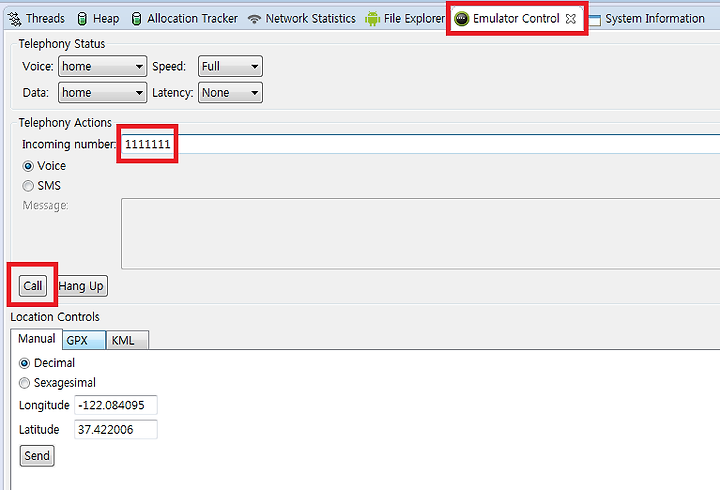720x490 pixels.
Task: Click the Threads tab icon
Action: click(15, 19)
